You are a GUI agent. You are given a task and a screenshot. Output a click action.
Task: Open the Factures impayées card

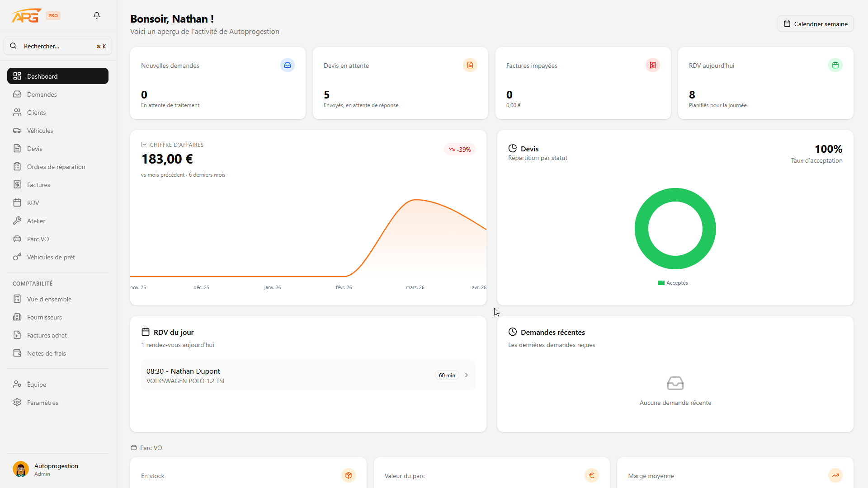[582, 83]
